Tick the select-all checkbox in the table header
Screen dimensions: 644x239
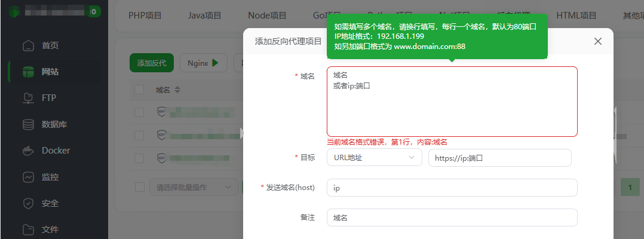coord(139,90)
